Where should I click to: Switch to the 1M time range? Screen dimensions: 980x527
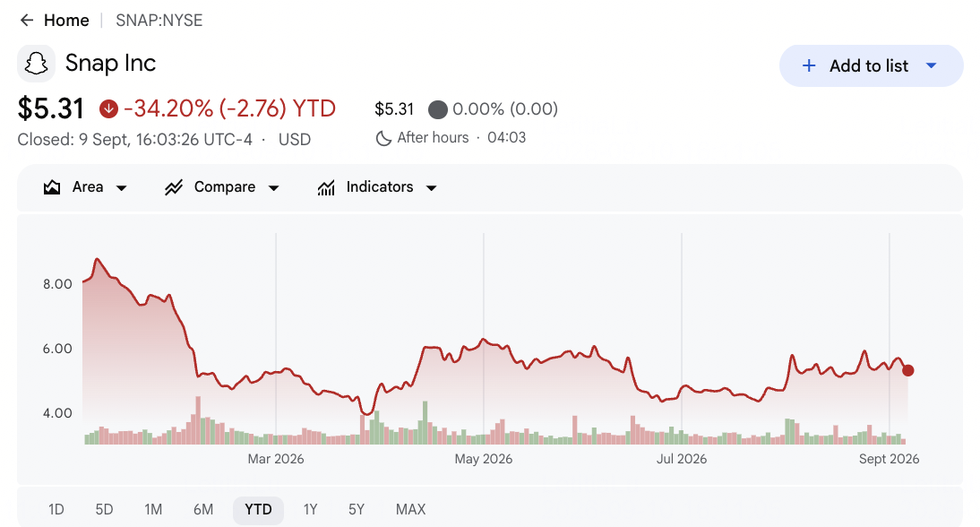coord(153,509)
